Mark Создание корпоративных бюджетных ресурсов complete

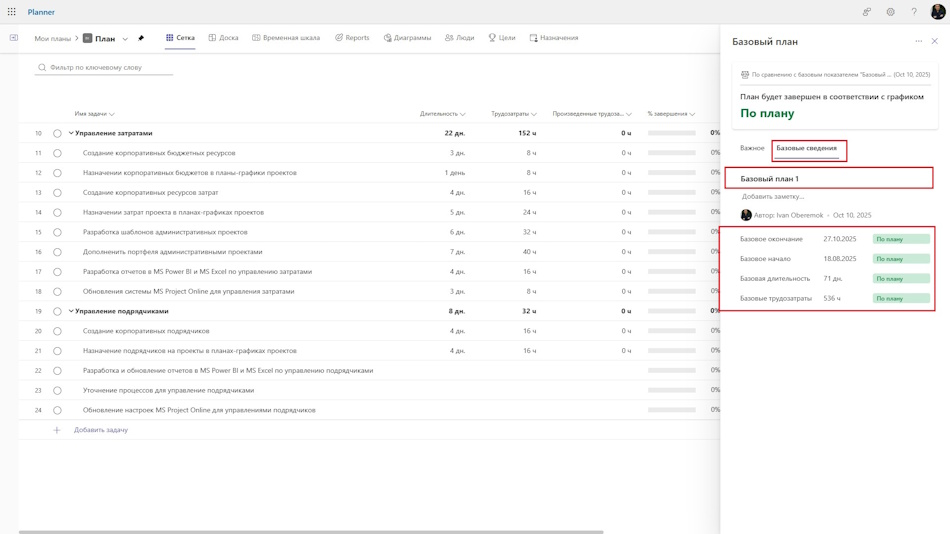pos(57,153)
